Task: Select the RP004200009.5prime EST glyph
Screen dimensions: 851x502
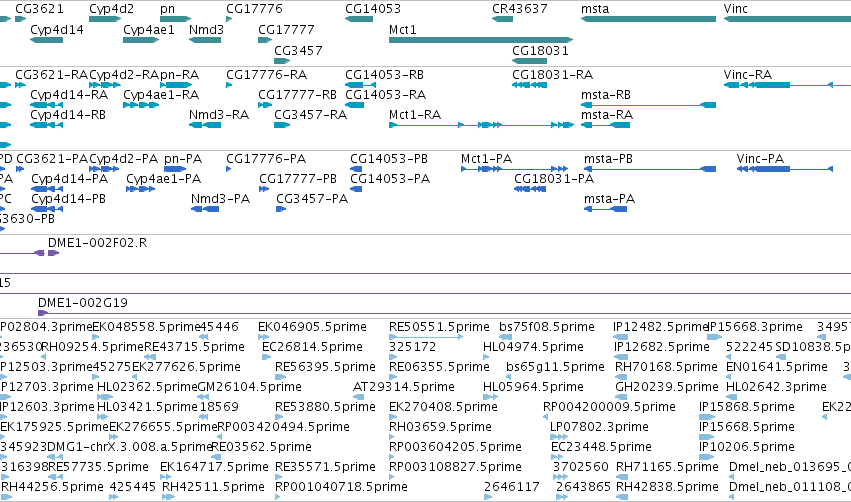Action: tap(545, 417)
